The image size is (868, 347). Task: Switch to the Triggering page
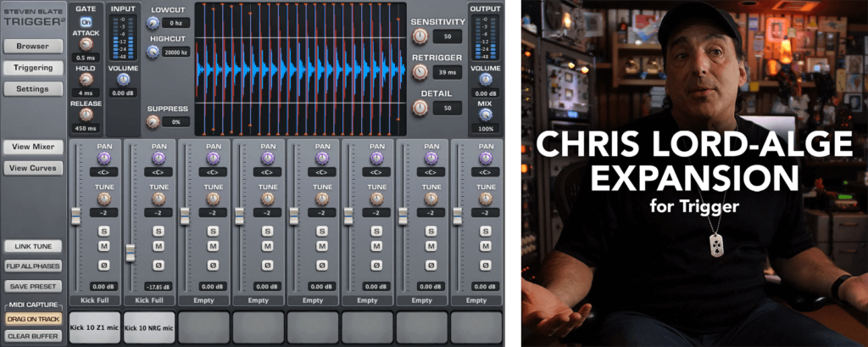(x=33, y=68)
